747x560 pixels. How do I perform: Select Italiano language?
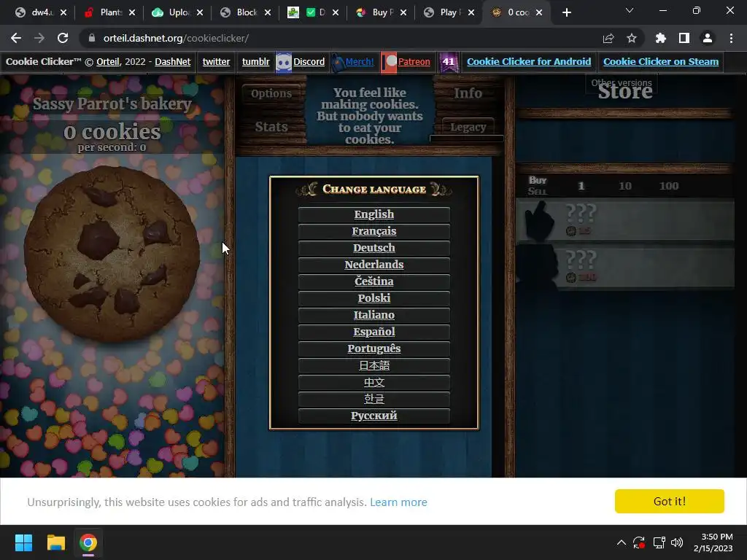[x=374, y=315]
